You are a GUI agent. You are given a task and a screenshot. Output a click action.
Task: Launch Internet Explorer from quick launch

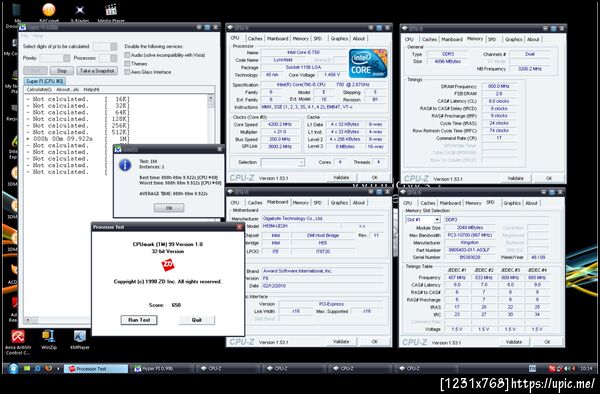[x=38, y=368]
